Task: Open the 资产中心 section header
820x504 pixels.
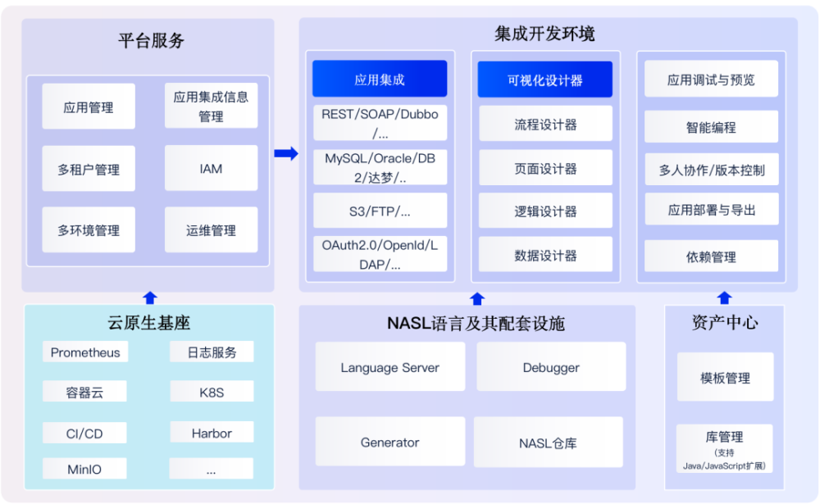Action: point(722,322)
